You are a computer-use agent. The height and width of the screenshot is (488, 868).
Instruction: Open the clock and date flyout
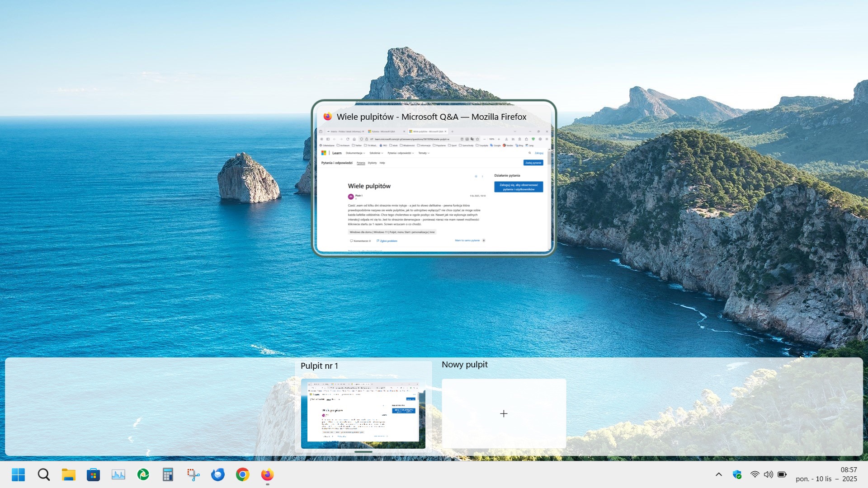pos(826,474)
